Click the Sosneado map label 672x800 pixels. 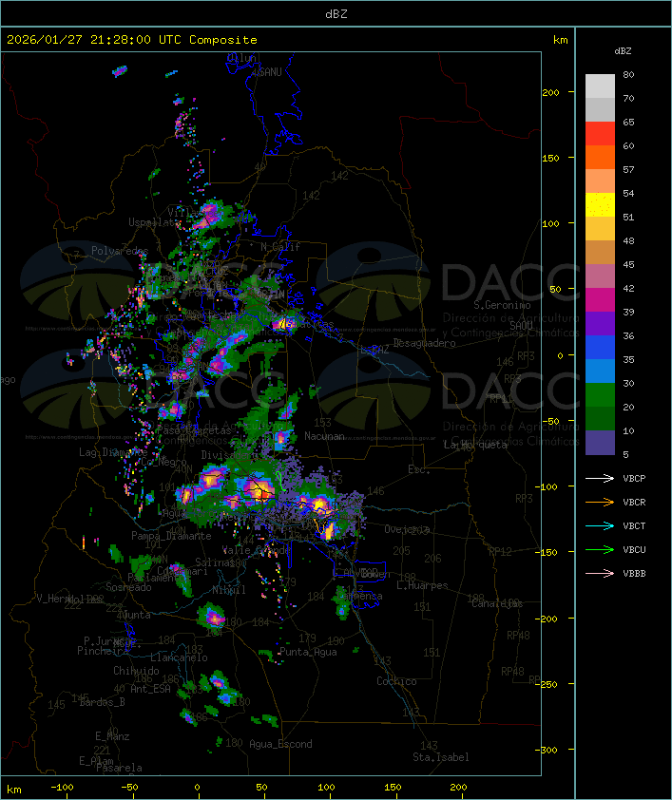(x=128, y=587)
